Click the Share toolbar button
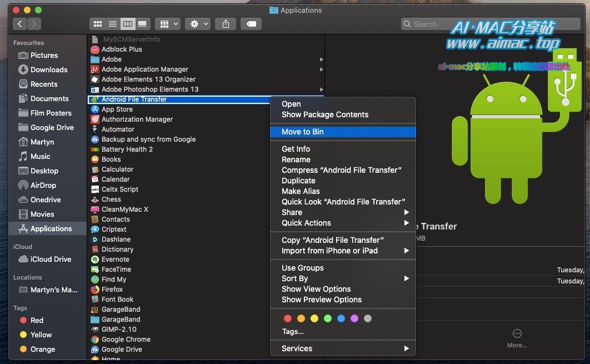This screenshot has height=364, width=590. (226, 24)
